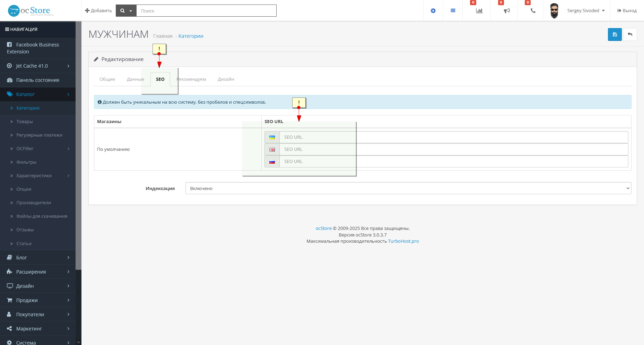Viewport: 644px width, 345px height.
Task: Click the Ukrainian SEO URL input field
Action: pos(454,137)
